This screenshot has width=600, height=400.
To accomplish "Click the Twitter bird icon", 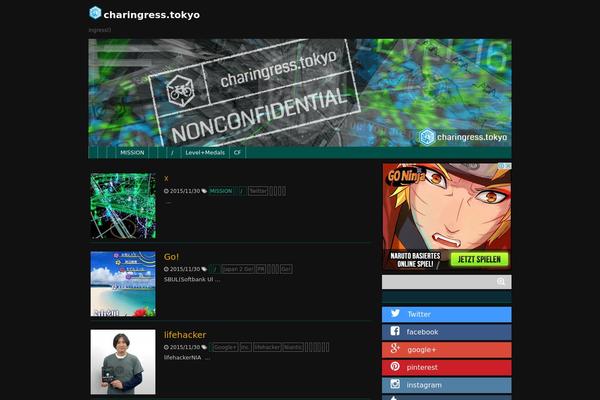I will point(395,313).
